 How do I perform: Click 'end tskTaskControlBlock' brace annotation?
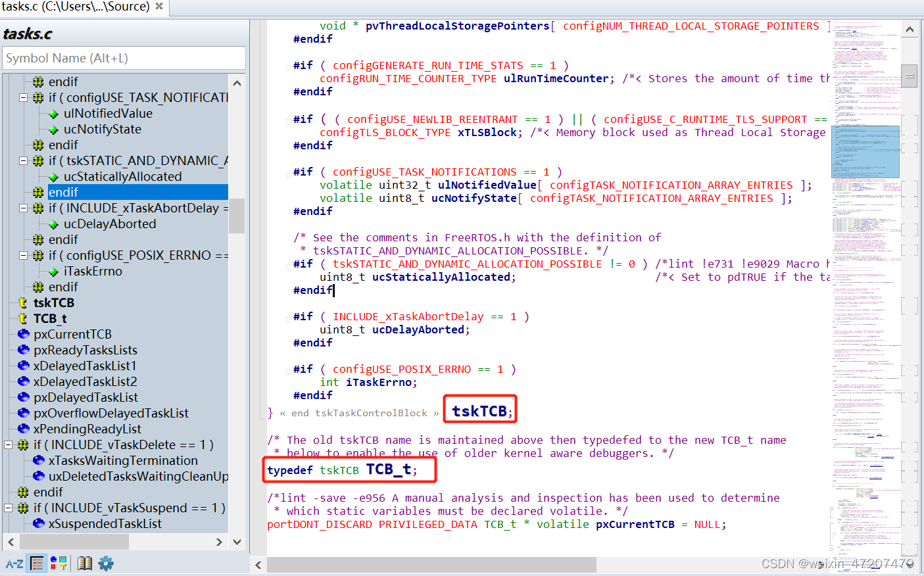pyautogui.click(x=360, y=413)
